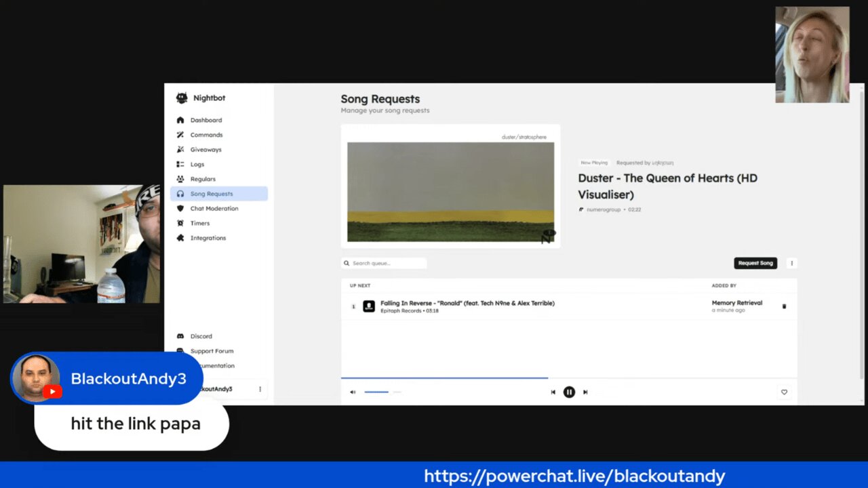The width and height of the screenshot is (868, 488).
Task: Click the Epitaph Records channel icon
Action: 369,306
